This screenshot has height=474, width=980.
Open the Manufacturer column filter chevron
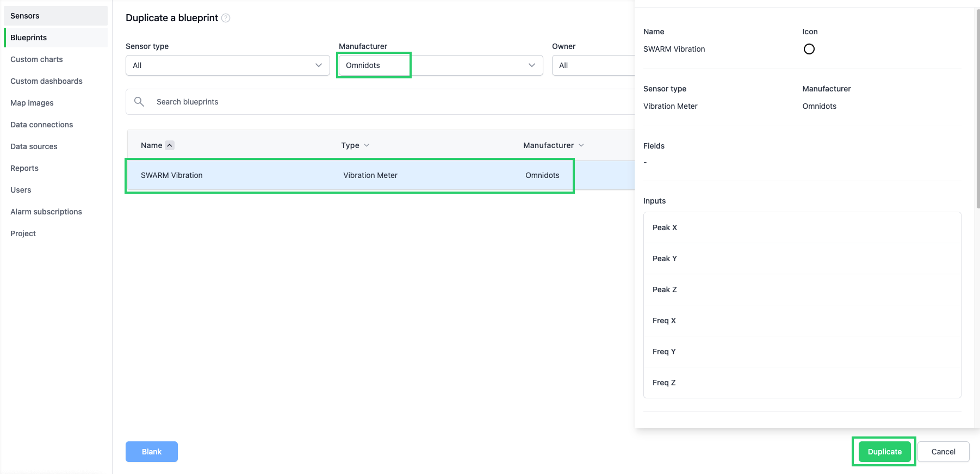[581, 145]
